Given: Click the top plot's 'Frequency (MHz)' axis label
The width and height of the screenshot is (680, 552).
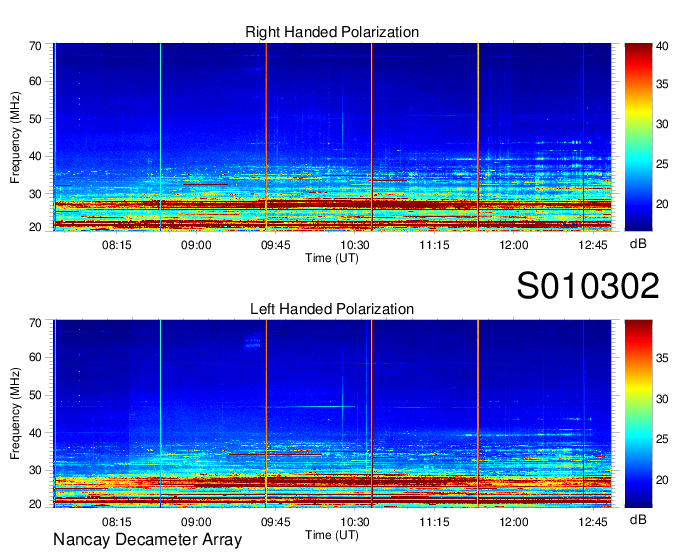Looking at the screenshot, I should click(x=15, y=137).
